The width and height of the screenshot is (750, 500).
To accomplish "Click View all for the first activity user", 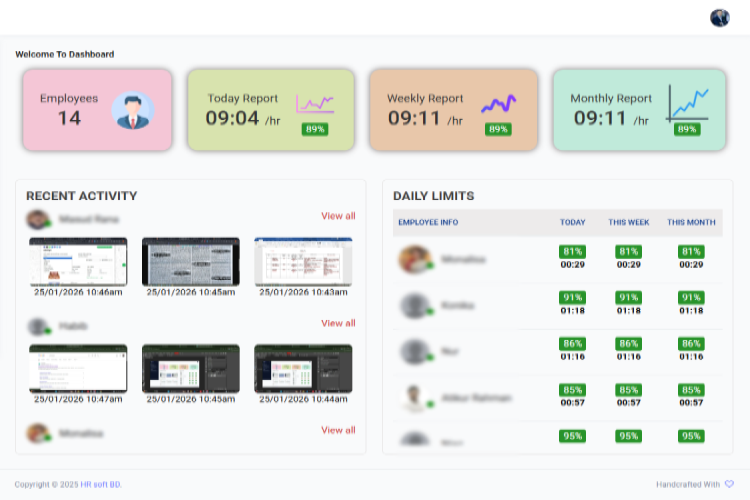I will (x=338, y=216).
